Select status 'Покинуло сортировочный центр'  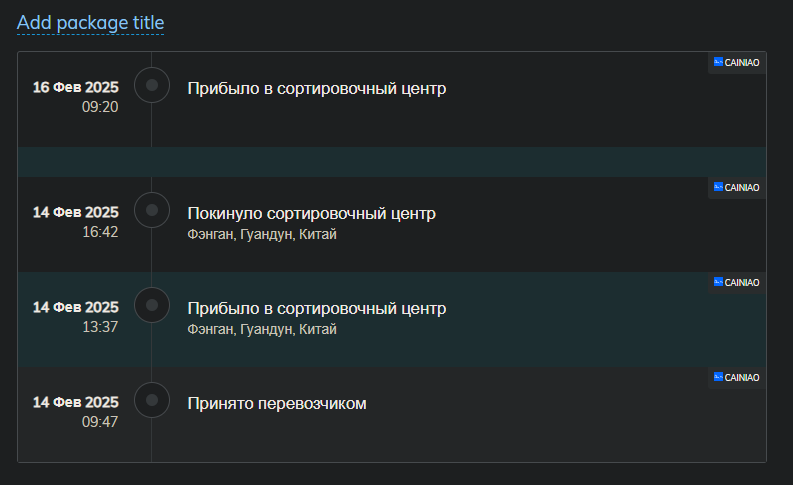coord(312,213)
